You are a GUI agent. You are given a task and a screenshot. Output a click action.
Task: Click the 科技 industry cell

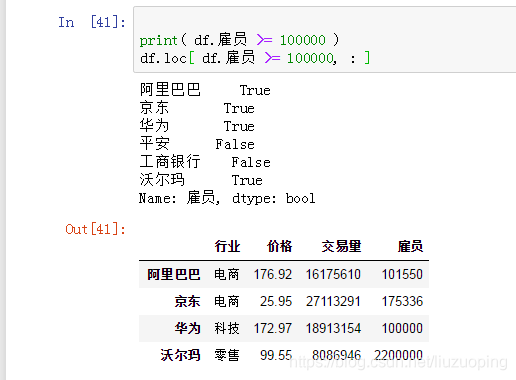(227, 328)
